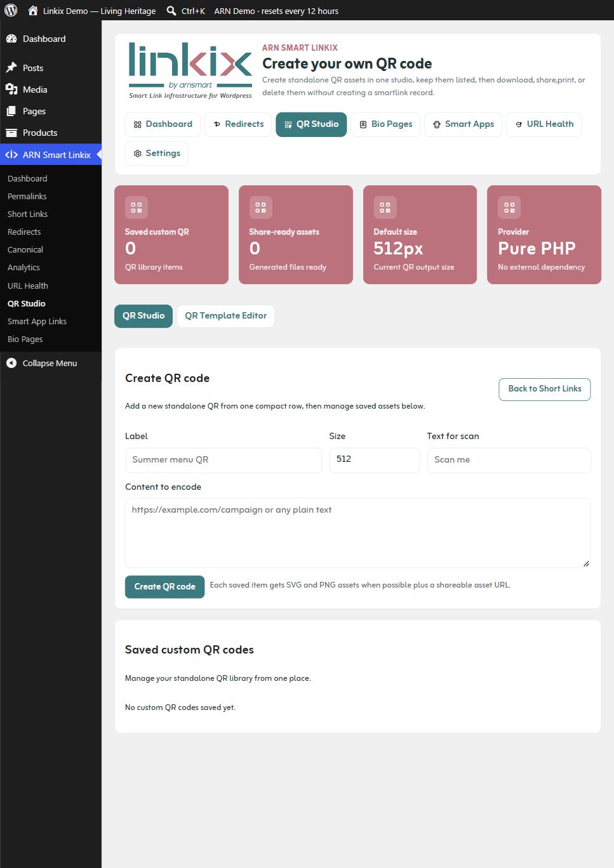Open the Bio Pages submenu item in sidebar

[25, 339]
